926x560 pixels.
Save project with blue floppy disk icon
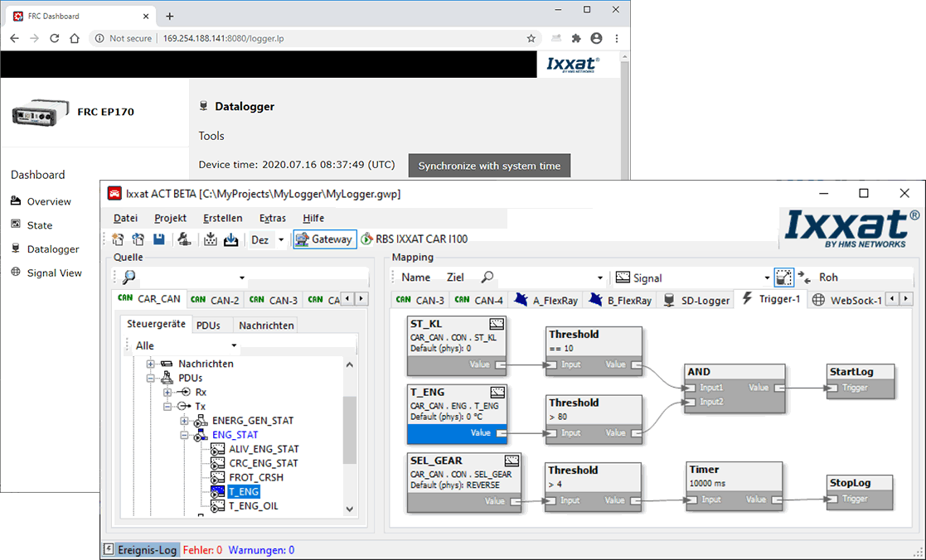tap(159, 239)
